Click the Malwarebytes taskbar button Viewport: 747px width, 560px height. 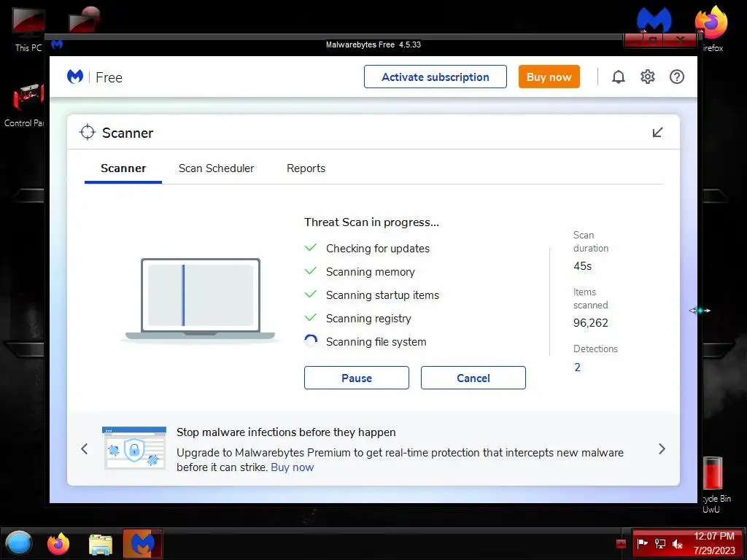(142, 544)
